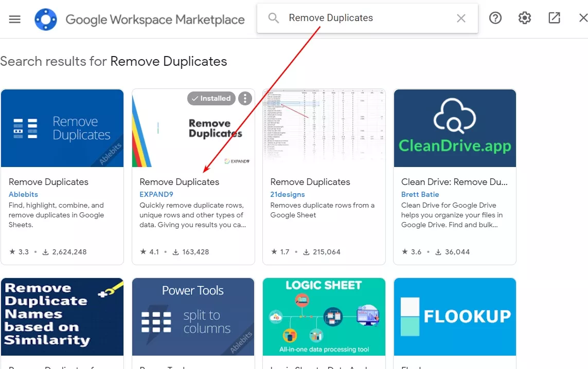588x369 pixels.
Task: Select Remove Duplicates title above 21designs
Action: tap(310, 182)
